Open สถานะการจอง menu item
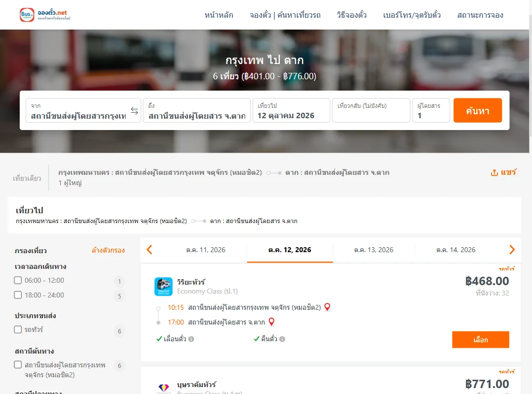The image size is (532, 394). pos(480,15)
